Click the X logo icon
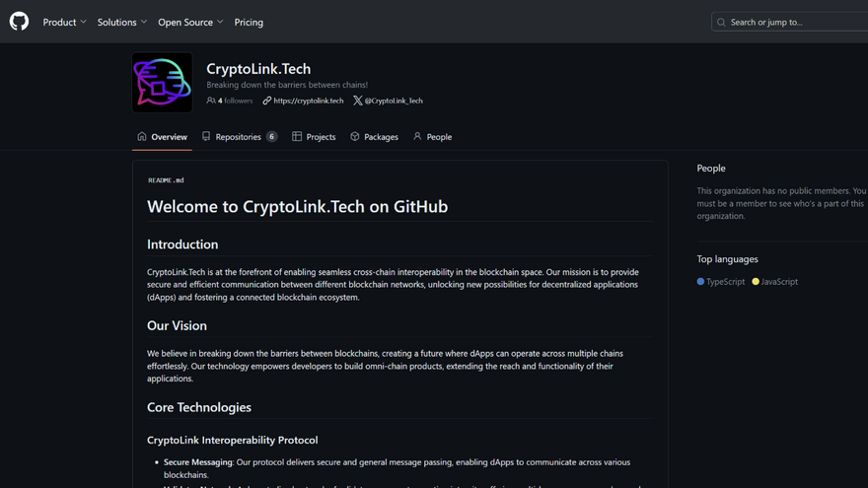This screenshot has height=488, width=868. pos(357,101)
